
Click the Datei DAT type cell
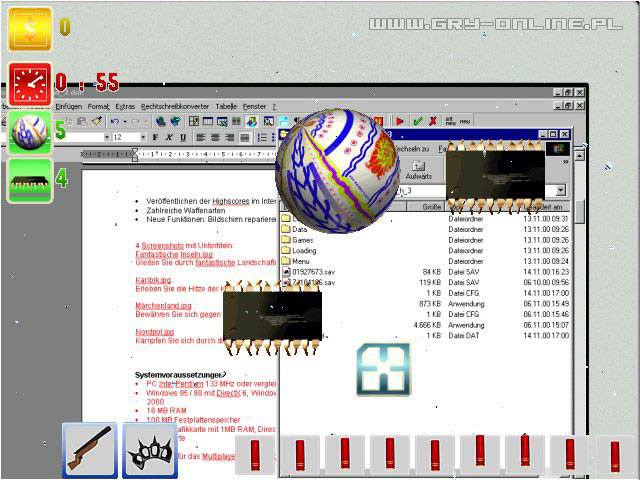pos(464,336)
